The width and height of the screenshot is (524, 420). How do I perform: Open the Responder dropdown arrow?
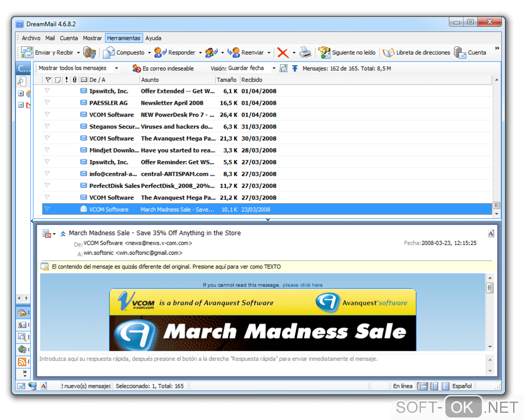[200, 53]
